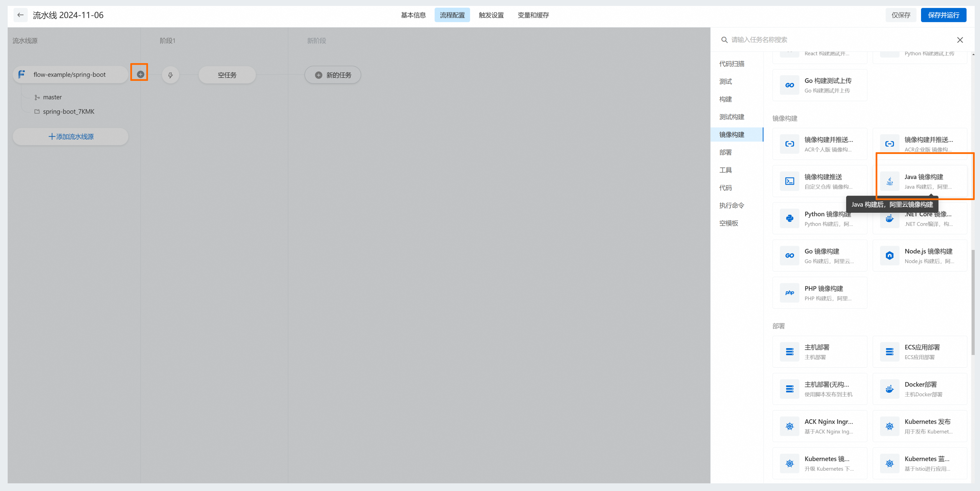Click the 新的任务 button in new stage
The image size is (980, 491).
[x=333, y=75]
